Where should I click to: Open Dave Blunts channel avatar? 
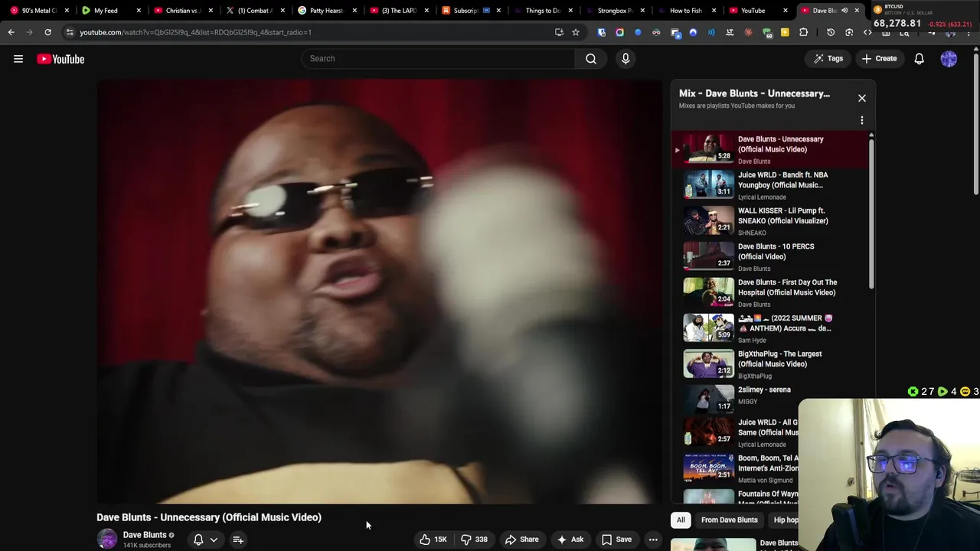pos(107,539)
